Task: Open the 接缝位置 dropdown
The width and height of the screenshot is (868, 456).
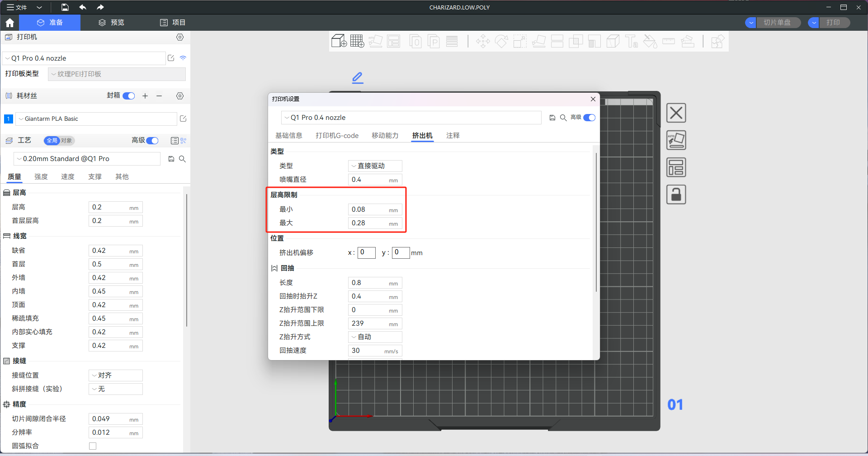Action: 116,375
